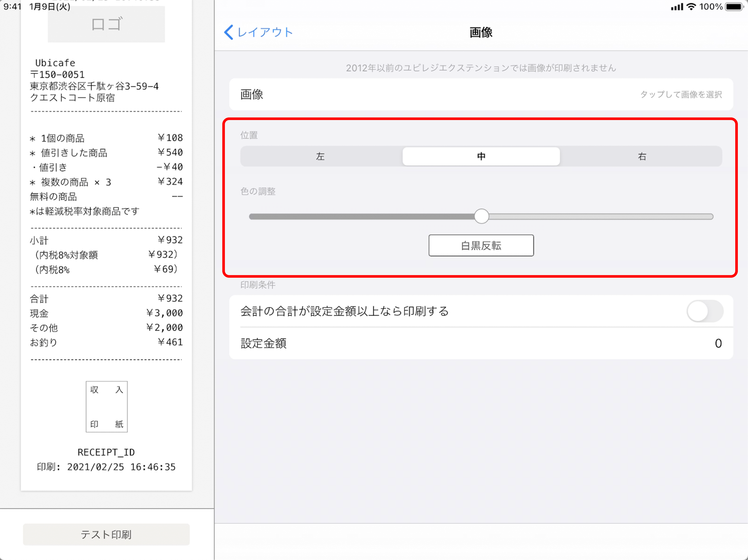The width and height of the screenshot is (748, 560).
Task: Set position to 中
Action: [481, 157]
